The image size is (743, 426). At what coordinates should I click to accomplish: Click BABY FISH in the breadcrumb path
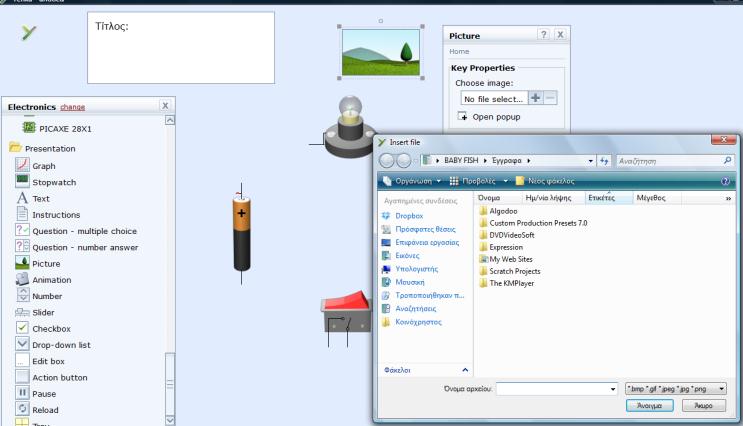[x=461, y=161]
